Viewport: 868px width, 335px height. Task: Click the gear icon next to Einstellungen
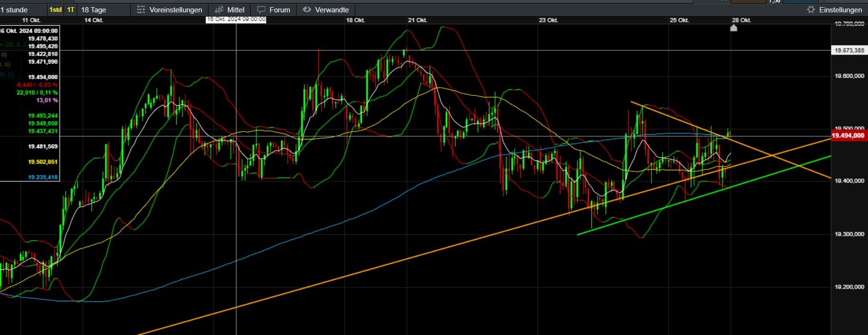click(x=811, y=9)
